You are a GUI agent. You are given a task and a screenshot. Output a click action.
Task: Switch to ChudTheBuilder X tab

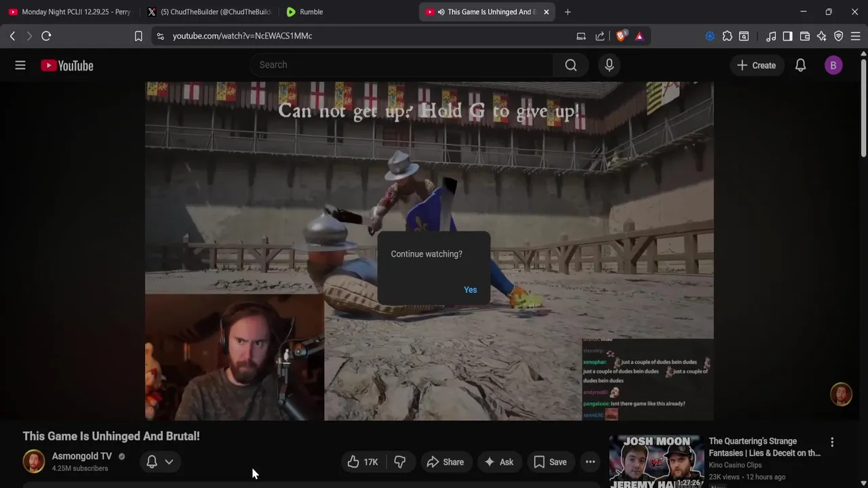click(208, 12)
